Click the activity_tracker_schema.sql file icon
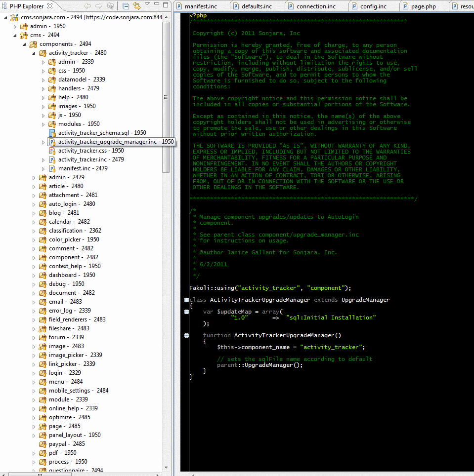The width and height of the screenshot is (474, 476). click(52, 133)
